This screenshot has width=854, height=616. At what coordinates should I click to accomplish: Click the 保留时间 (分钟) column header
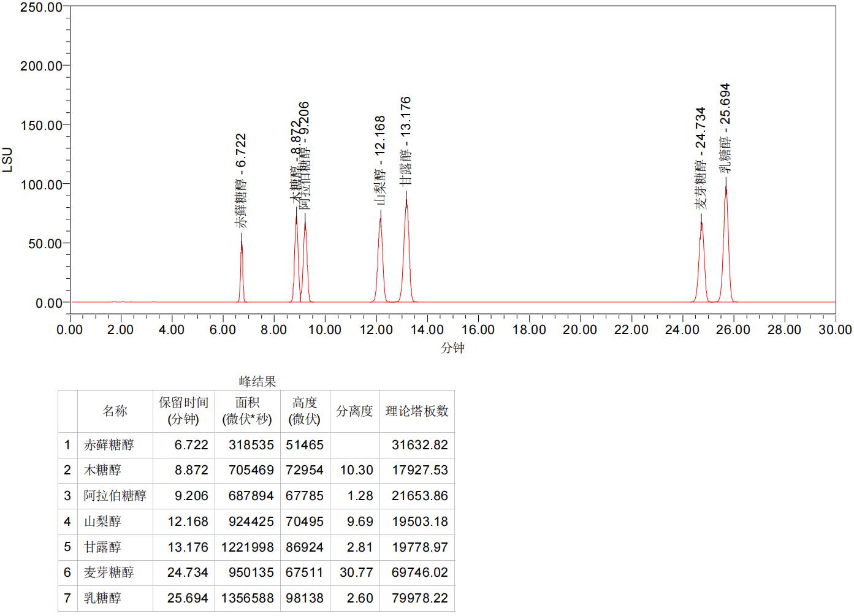[183, 411]
